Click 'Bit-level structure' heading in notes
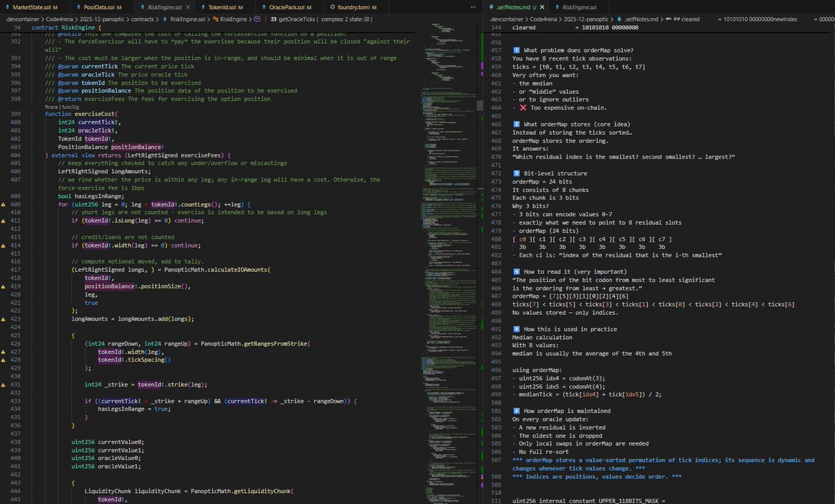835x504 pixels. click(550, 173)
